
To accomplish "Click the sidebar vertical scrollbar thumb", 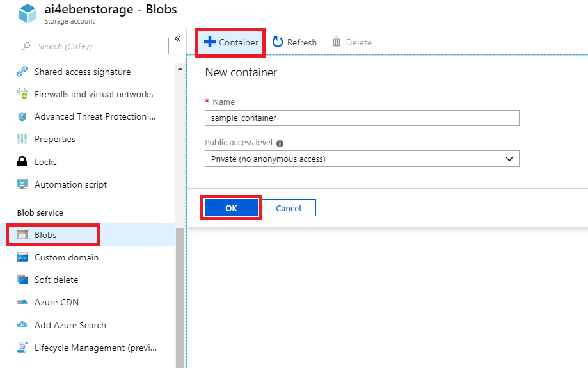I will pos(180,298).
